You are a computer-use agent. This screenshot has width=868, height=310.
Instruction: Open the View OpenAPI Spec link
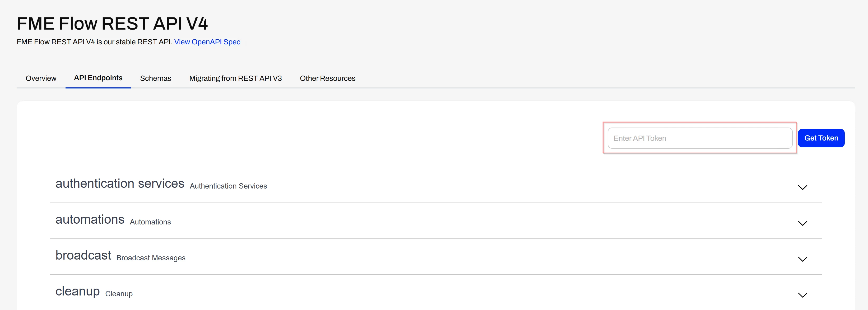click(x=207, y=42)
